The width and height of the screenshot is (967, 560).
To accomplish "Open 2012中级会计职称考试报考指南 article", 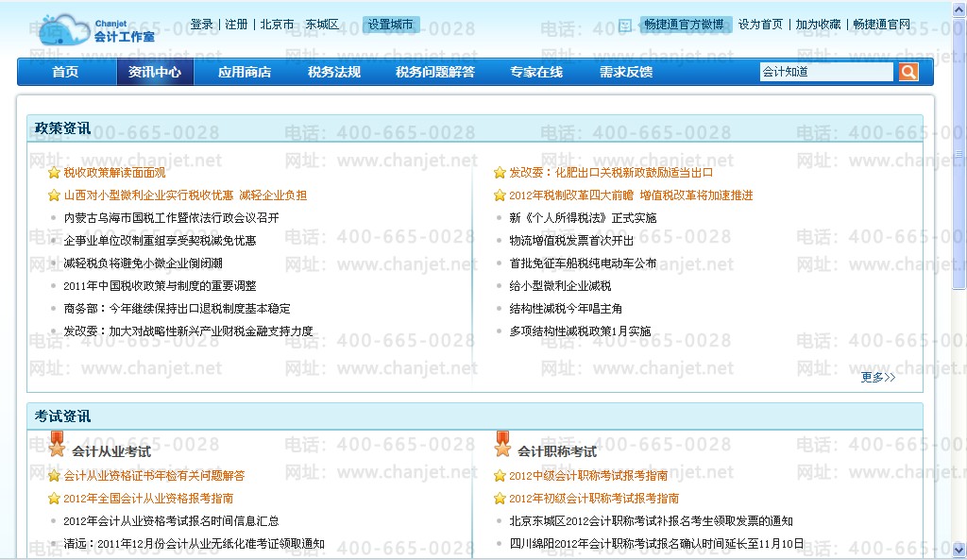I will [588, 476].
